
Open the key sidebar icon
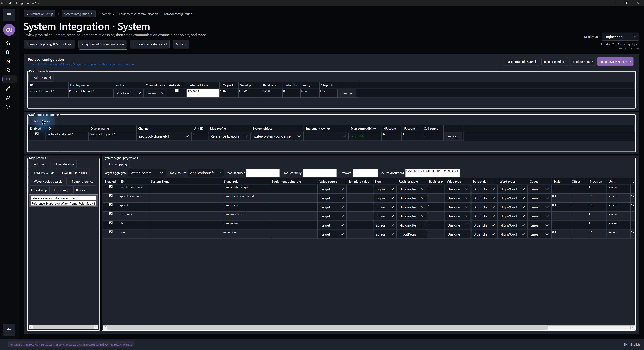[x=8, y=98]
